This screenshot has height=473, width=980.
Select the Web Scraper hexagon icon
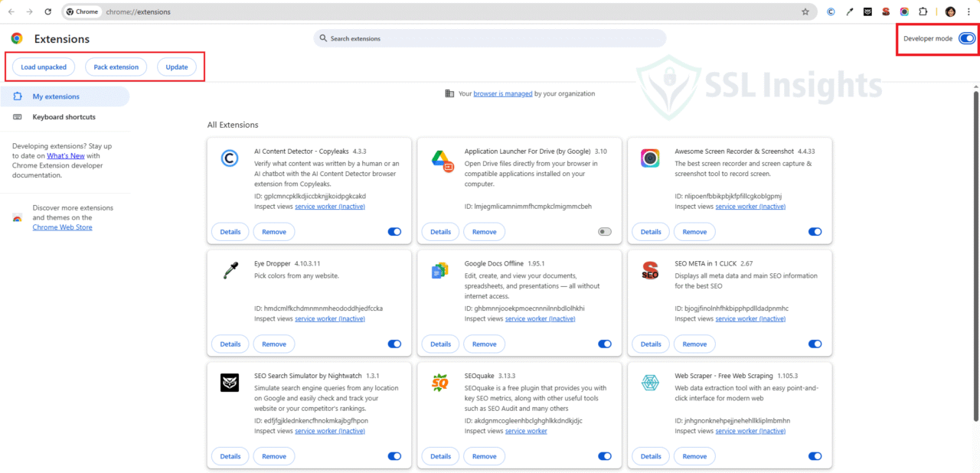click(649, 383)
